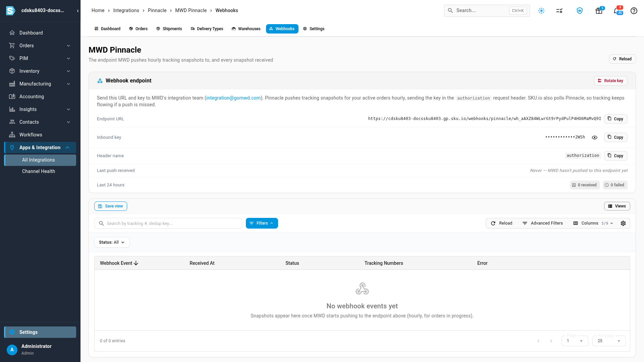Click the Rotate key button
The image size is (644, 362).
pos(610,81)
